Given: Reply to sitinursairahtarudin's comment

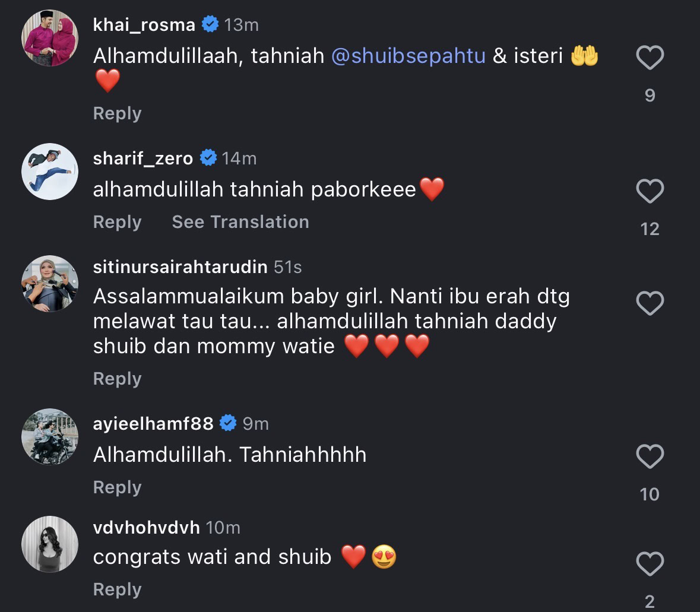Looking at the screenshot, I should 117,379.
